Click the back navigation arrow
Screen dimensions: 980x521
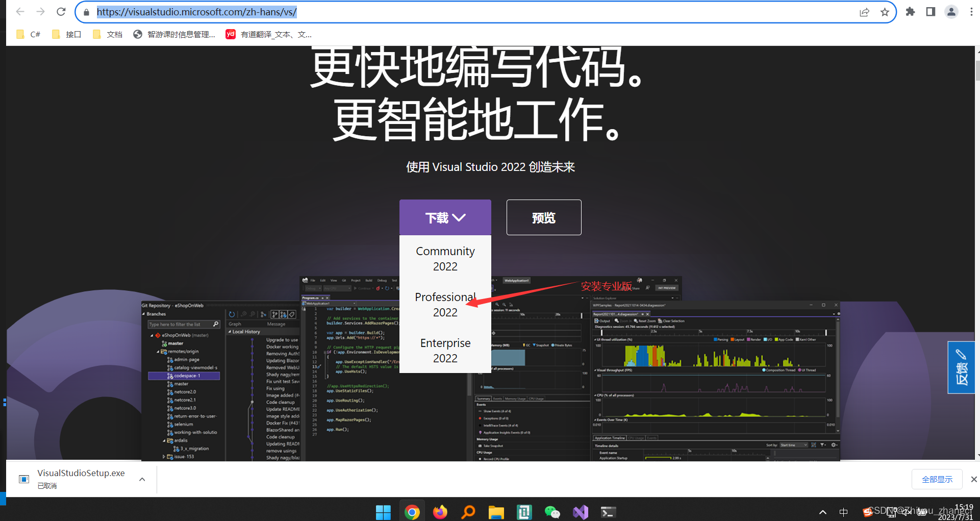[x=20, y=11]
